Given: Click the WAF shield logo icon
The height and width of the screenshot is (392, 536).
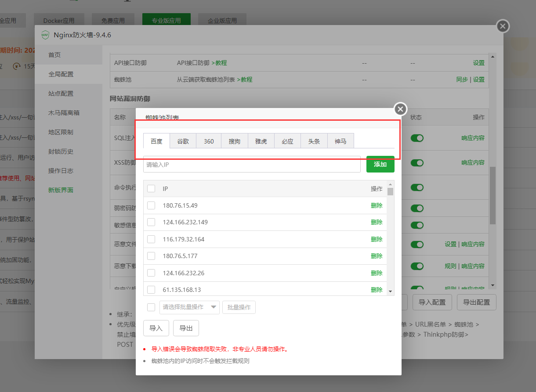Looking at the screenshot, I should pos(45,35).
